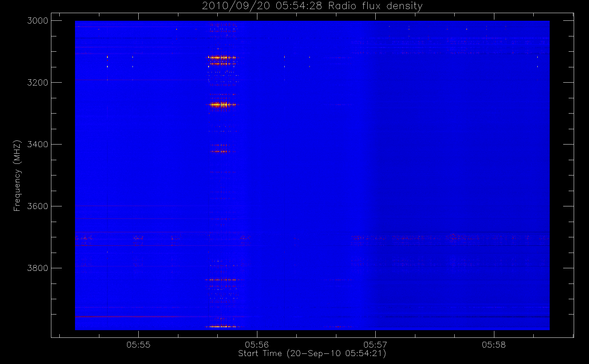The width and height of the screenshot is (589, 364).
Task: Click the 'Frequency (MHz)' axis label
Action: 17,175
